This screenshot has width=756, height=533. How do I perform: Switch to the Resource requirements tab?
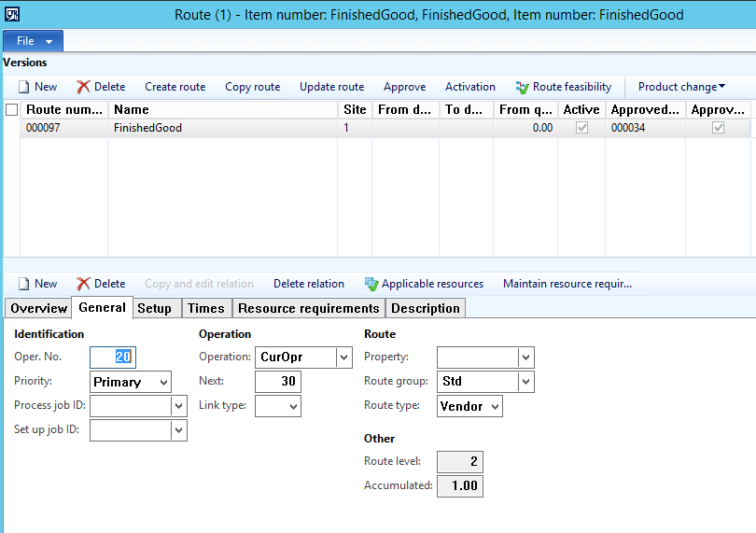(308, 308)
